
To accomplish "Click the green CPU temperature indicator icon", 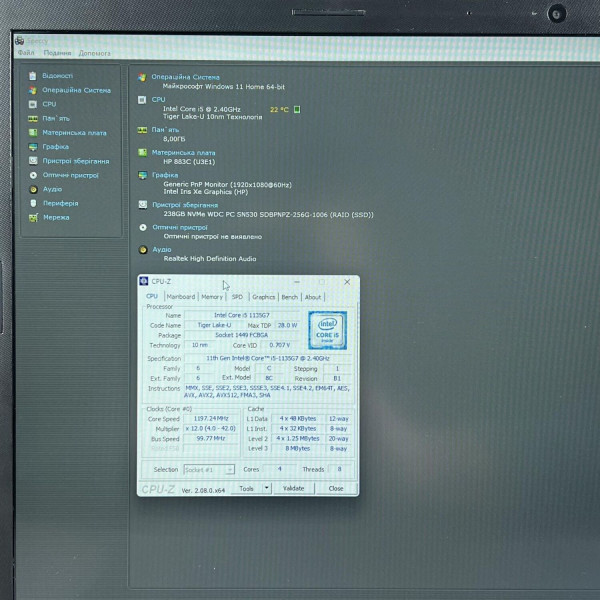I will tap(297, 109).
